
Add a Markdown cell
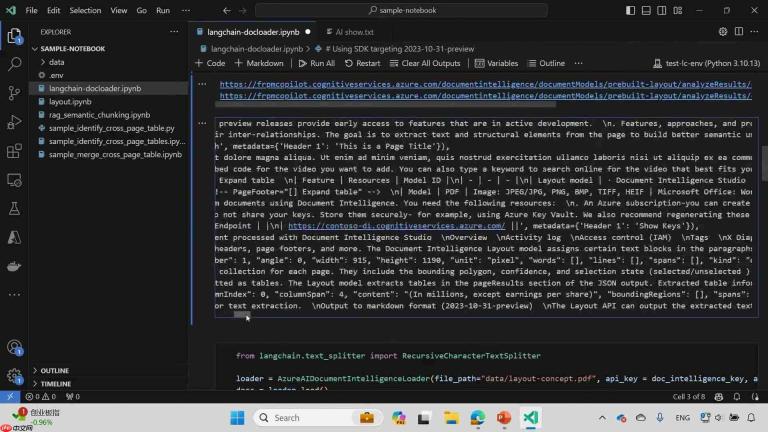[x=259, y=63]
